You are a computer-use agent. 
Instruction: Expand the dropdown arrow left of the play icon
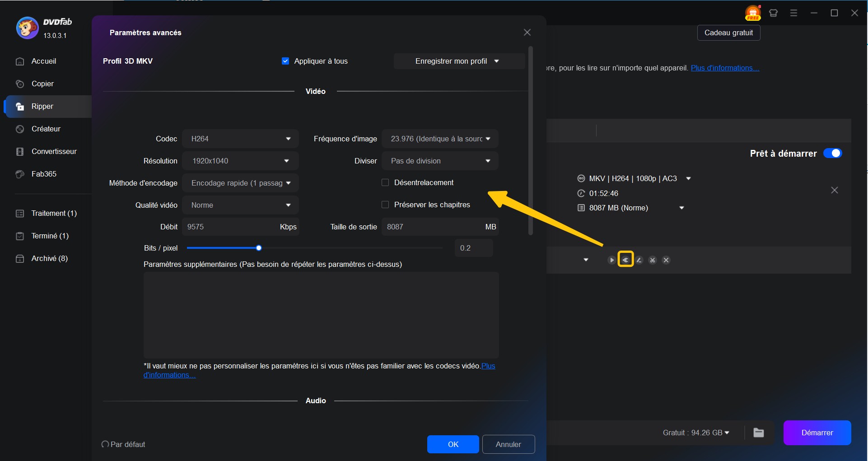click(586, 260)
